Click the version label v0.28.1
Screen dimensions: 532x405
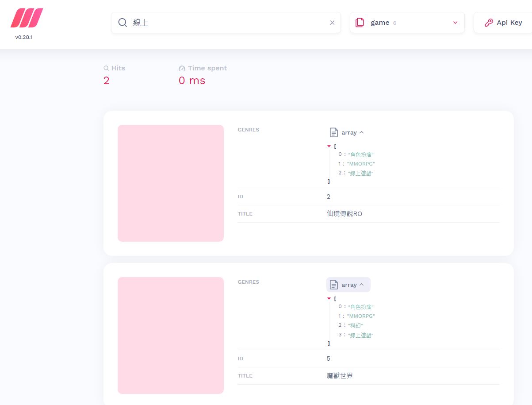pos(23,37)
